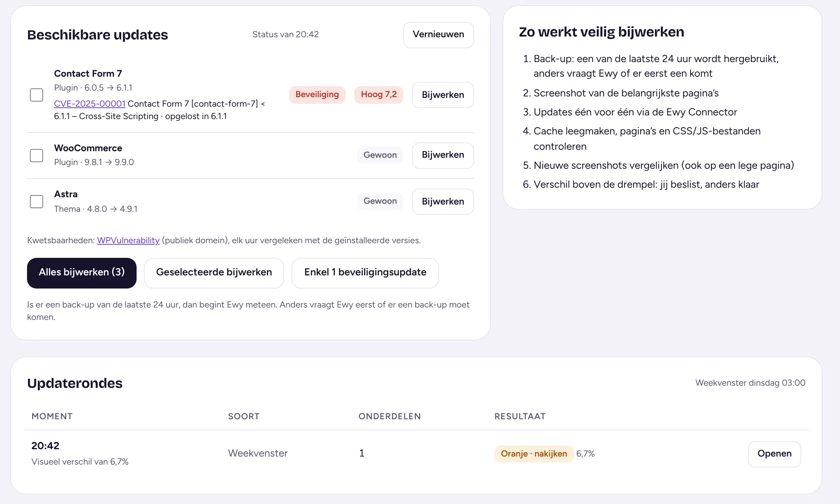The image size is (840, 504).
Task: Click the Beveiliging badge
Action: (317, 95)
